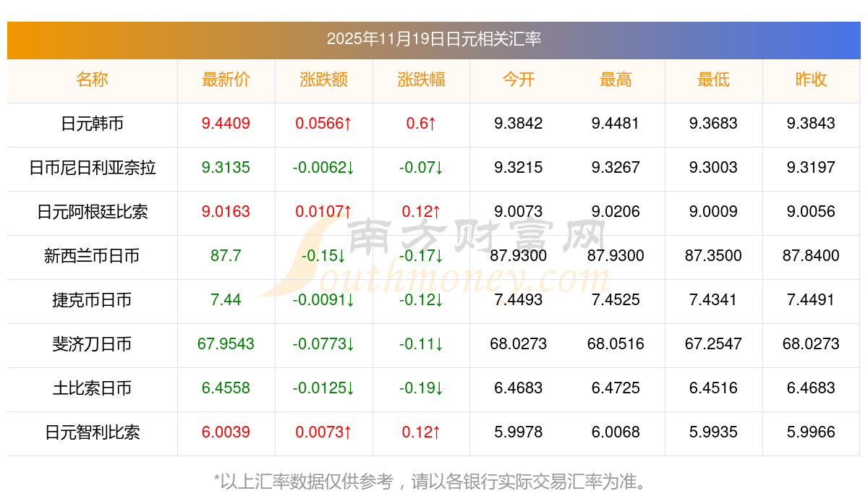Select the 涨跌额 column header
This screenshot has width=868, height=504.
[x=323, y=80]
